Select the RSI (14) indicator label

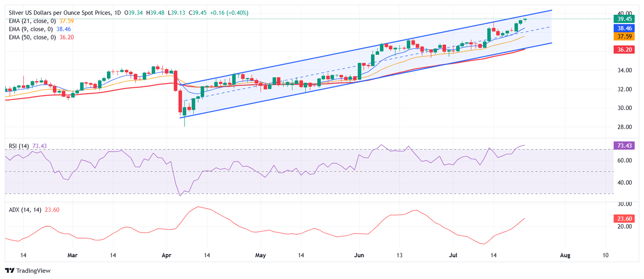(x=19, y=146)
